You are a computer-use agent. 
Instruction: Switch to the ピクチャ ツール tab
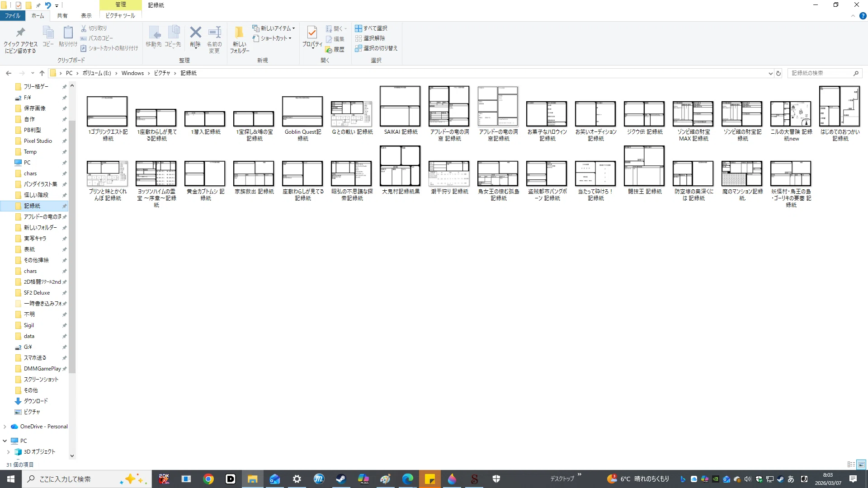point(120,16)
